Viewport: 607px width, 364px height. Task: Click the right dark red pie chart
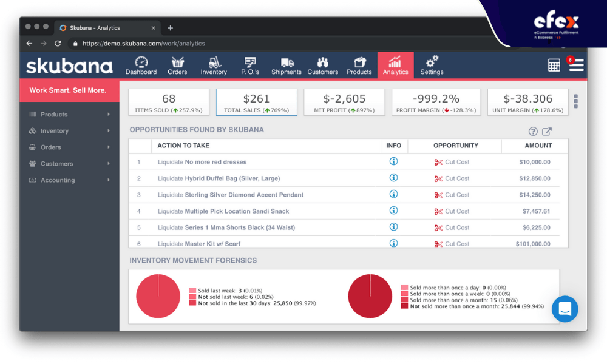click(x=370, y=296)
